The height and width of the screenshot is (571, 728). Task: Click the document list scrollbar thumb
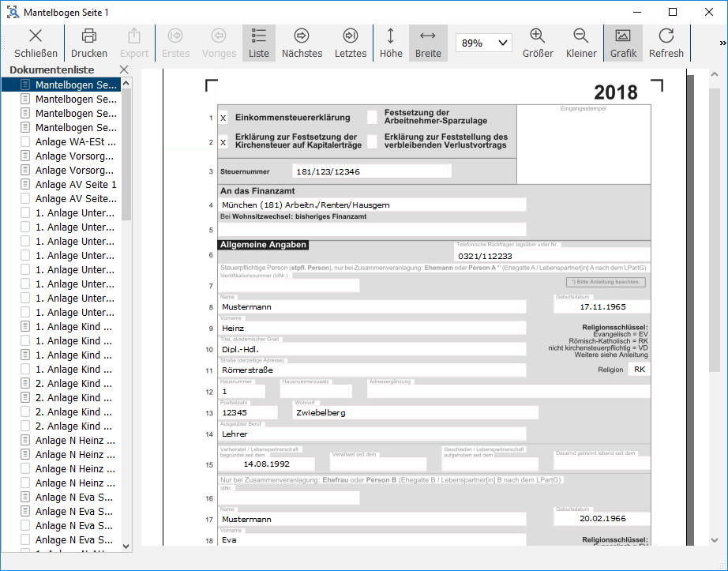click(x=126, y=154)
